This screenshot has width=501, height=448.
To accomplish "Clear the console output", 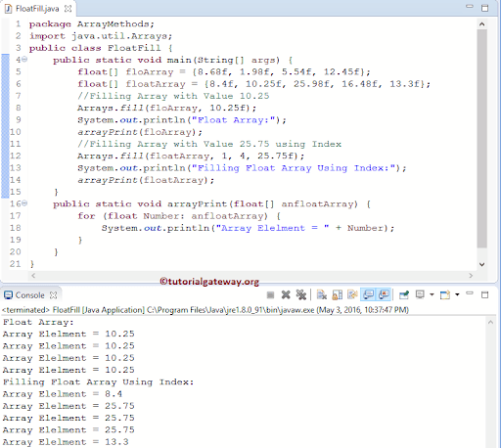I will pos(322,294).
